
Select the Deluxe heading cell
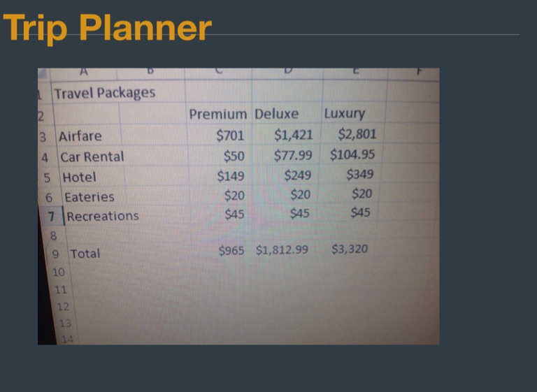277,114
